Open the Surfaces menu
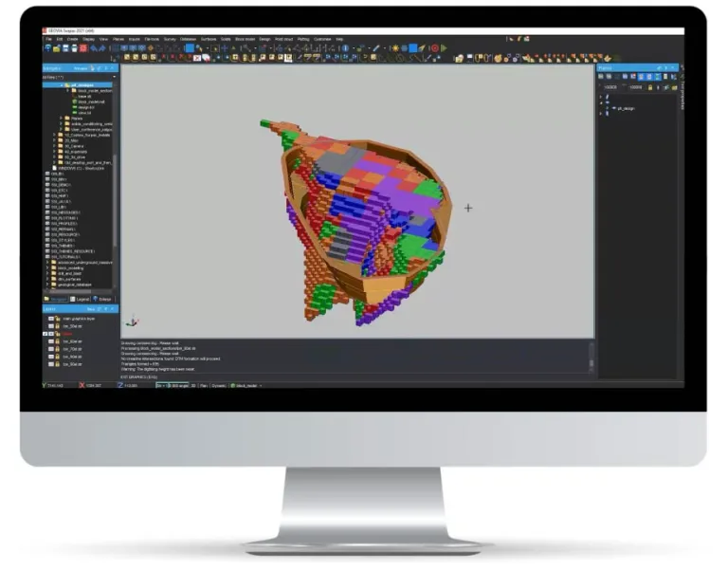 pyautogui.click(x=209, y=39)
